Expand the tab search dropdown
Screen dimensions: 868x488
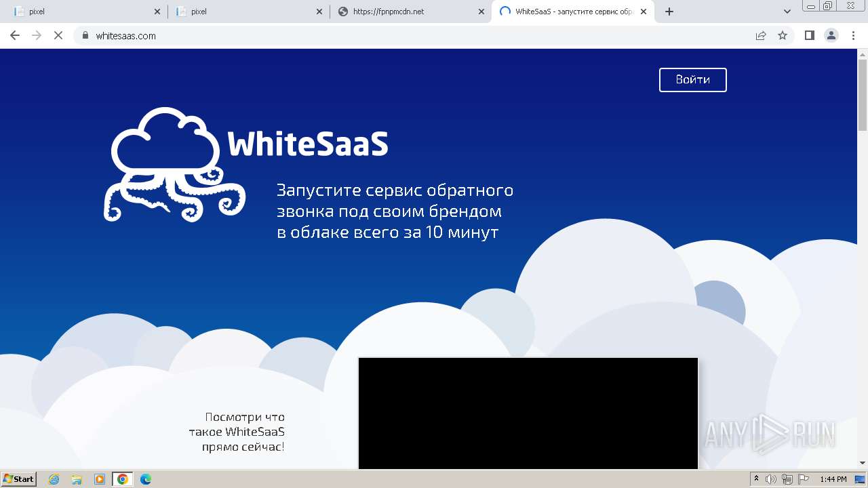[787, 12]
